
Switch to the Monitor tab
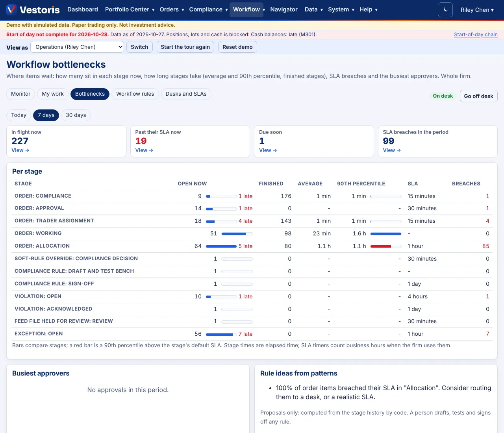[x=20, y=94]
